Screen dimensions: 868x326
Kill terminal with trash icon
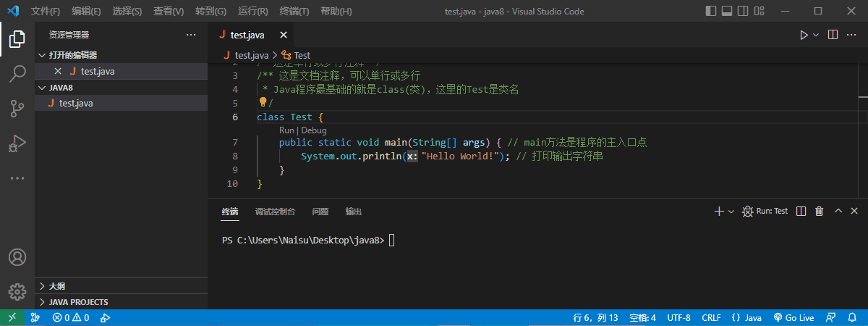click(820, 212)
